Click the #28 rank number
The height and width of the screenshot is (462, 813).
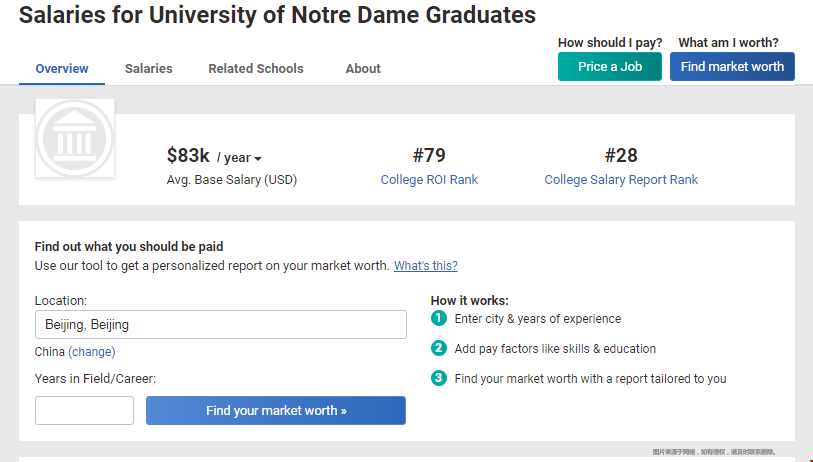tap(621, 156)
